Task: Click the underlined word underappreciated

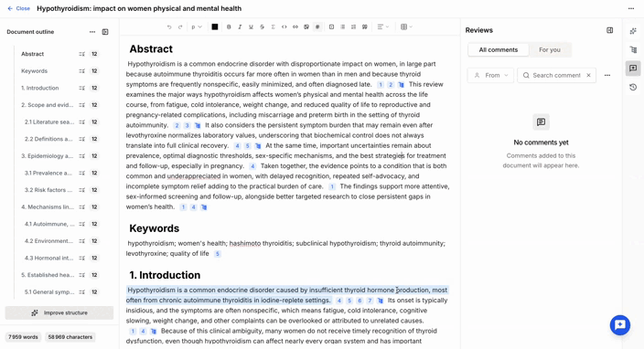Action: (x=194, y=176)
